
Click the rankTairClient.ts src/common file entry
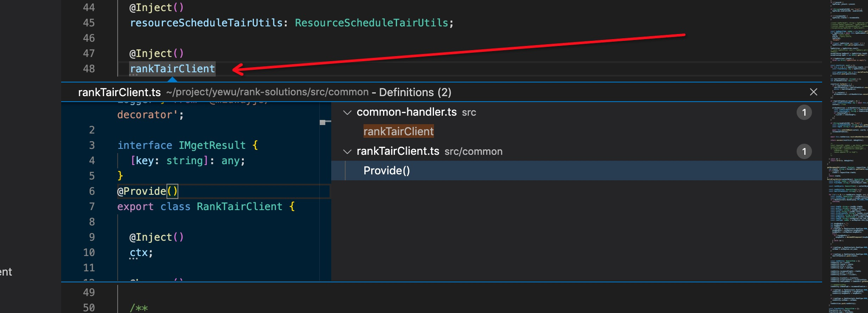point(429,151)
